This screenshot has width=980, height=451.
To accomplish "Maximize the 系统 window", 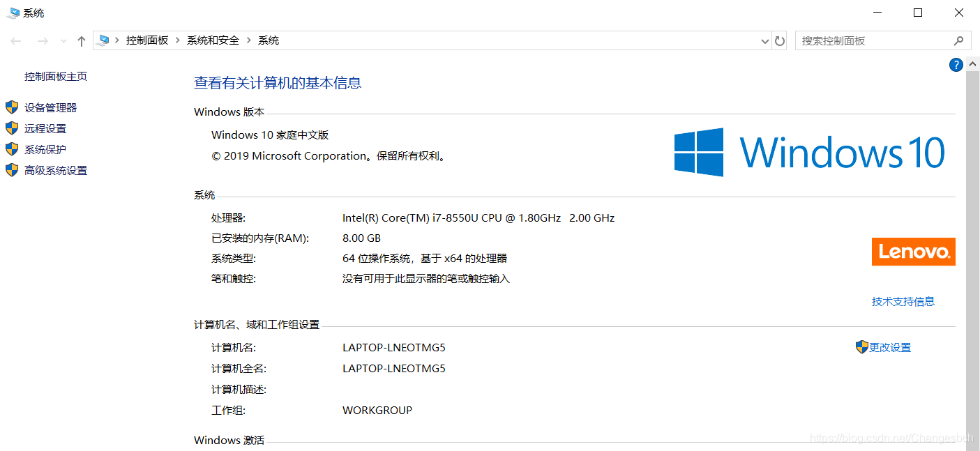I will coord(918,13).
